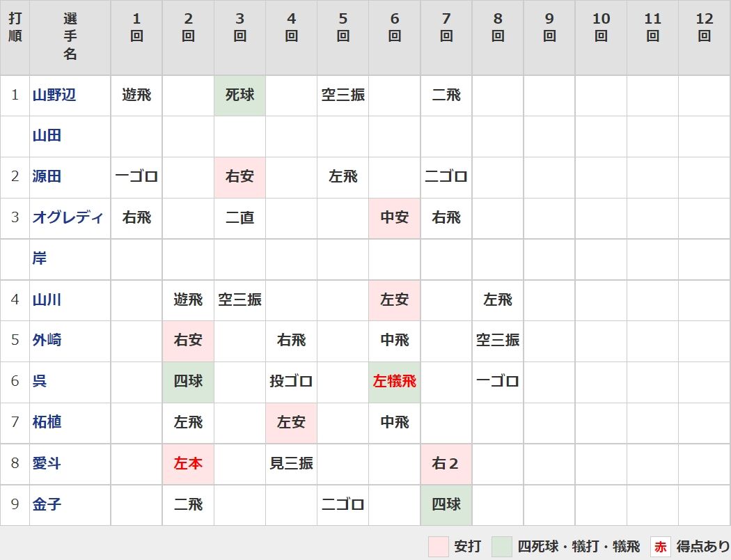This screenshot has height=560, width=731.
Task: Click the red 左犠飛 sacrifice fly cell
Action: [x=395, y=382]
